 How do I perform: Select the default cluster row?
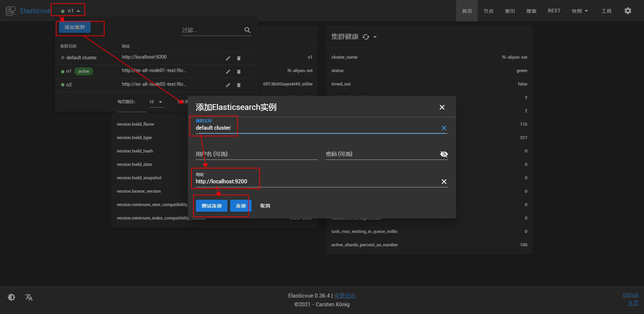tap(157, 58)
